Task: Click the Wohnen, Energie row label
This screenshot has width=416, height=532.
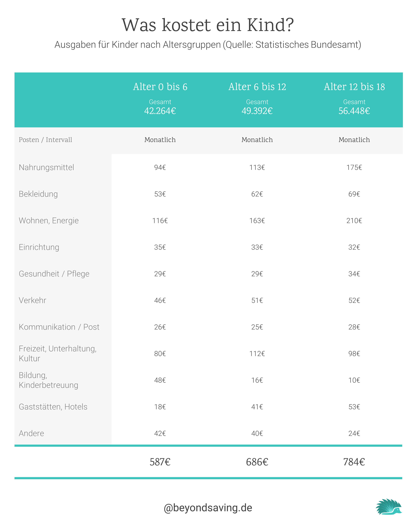Action: (49, 221)
